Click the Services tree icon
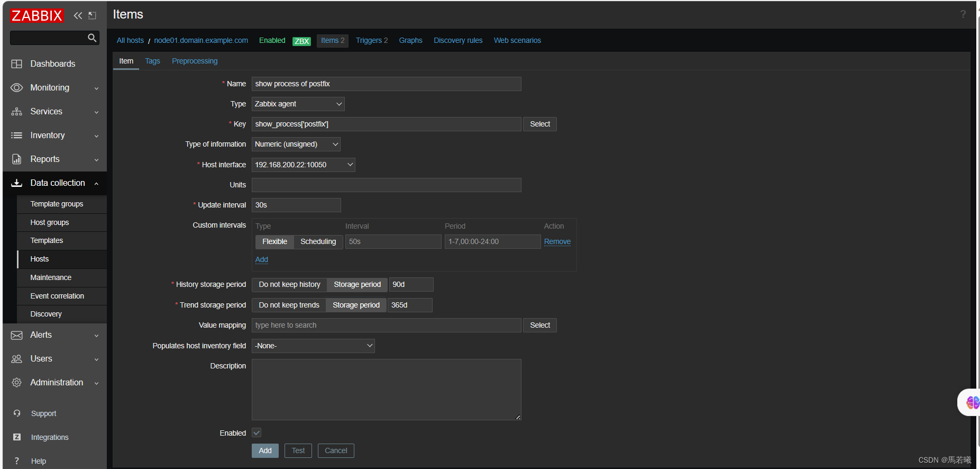The image size is (980, 469). coord(16,111)
